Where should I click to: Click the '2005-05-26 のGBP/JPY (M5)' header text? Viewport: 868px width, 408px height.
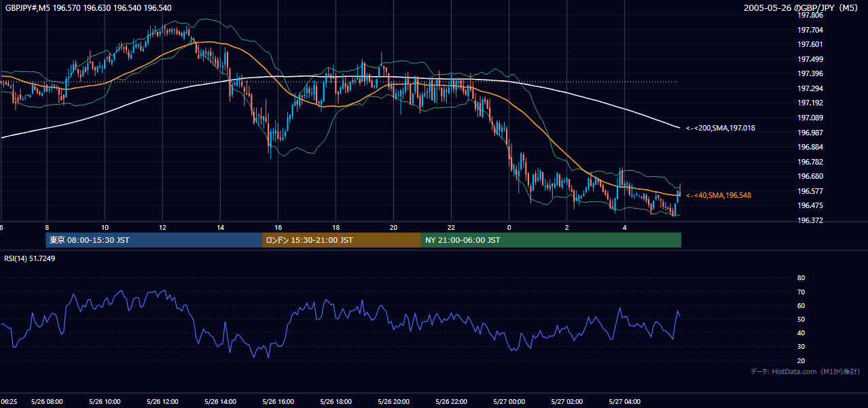tap(802, 7)
